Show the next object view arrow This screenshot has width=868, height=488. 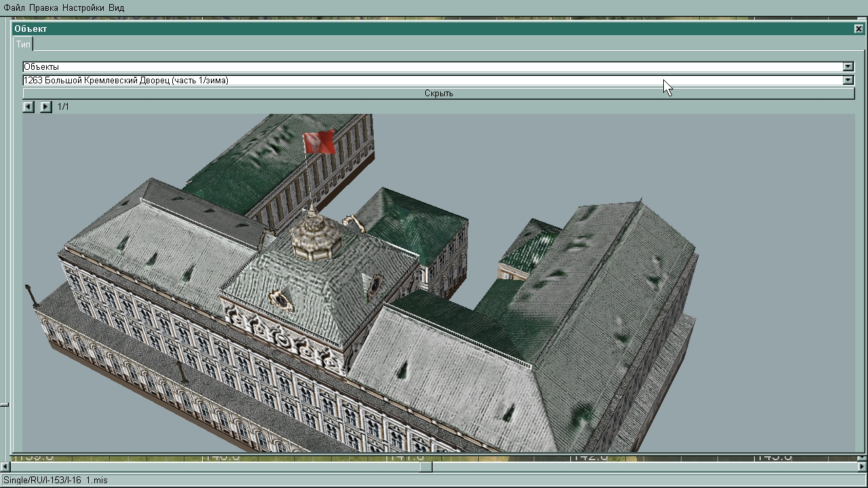[x=45, y=106]
